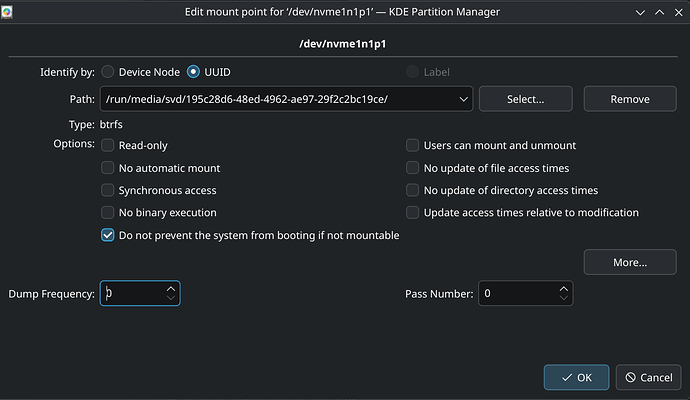Check Synchronous access option
Image resolution: width=690 pixels, height=400 pixels.
tap(107, 190)
